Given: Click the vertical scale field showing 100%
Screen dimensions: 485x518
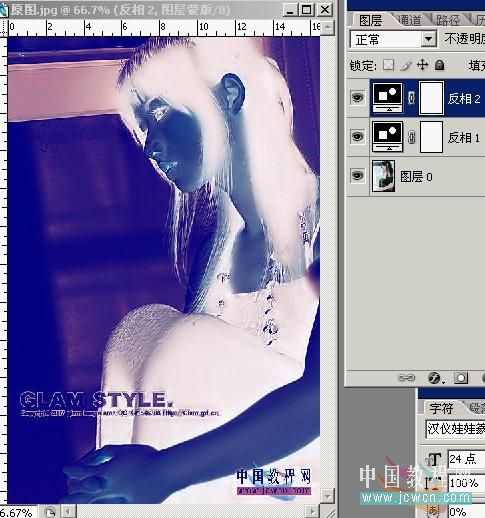Looking at the screenshot, I should coord(466,483).
